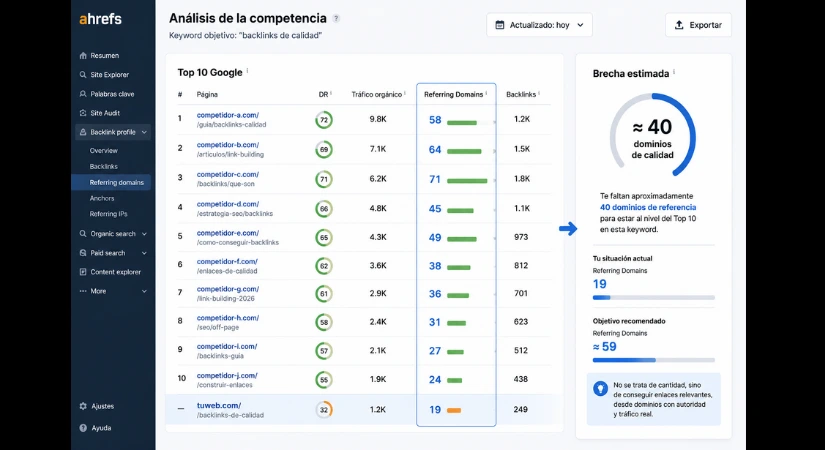This screenshot has width=825, height=450.
Task: Open the Actualizado: hoy dropdown
Action: tap(539, 25)
